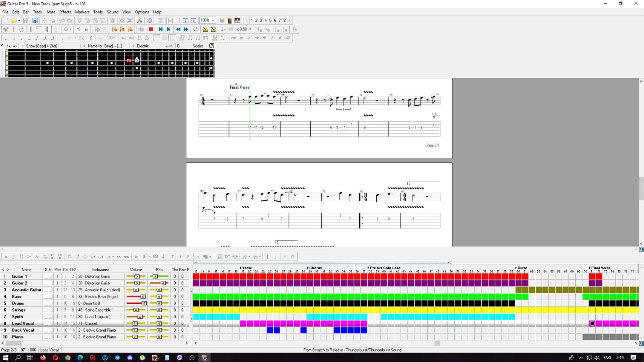Toggle Mute for Acoustic Guitar track

point(51,290)
